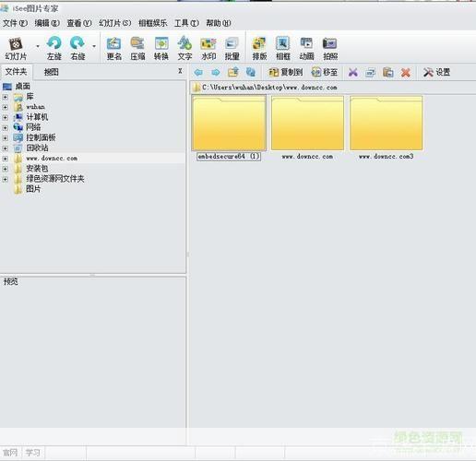This screenshot has height=461, width=476.
Task: Click the refresh icon in browser toolbar
Action: (x=251, y=72)
